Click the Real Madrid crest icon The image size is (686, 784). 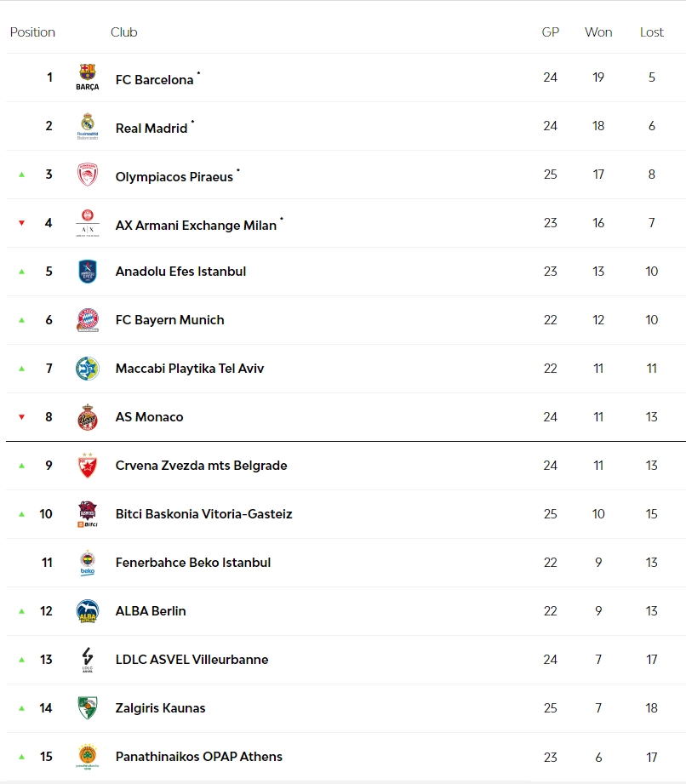[88, 126]
